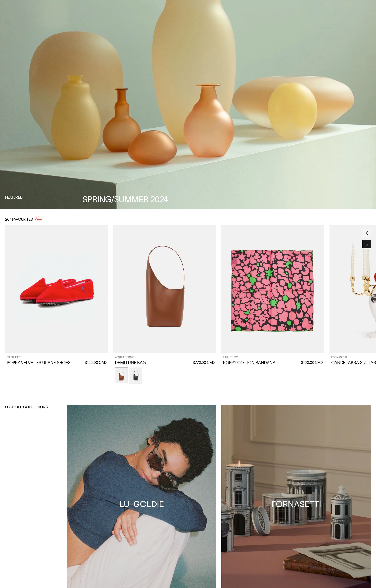Image resolution: width=376 pixels, height=588 pixels.
Task: Click the Lar Studio brand label
Action: pos(230,357)
